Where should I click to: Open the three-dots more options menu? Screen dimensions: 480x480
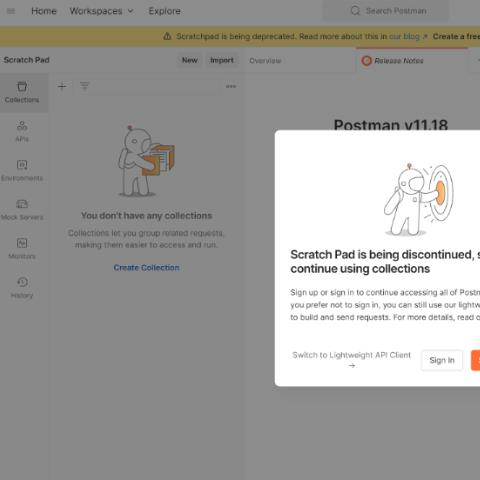[231, 86]
